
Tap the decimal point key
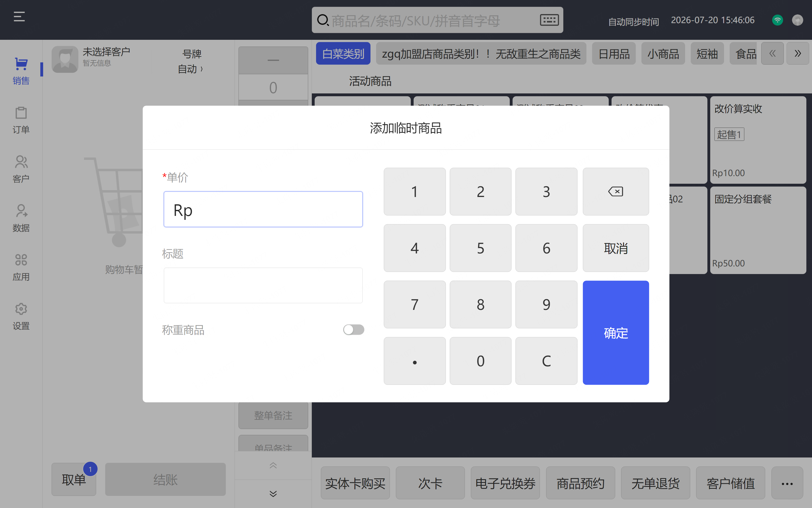pos(415,361)
